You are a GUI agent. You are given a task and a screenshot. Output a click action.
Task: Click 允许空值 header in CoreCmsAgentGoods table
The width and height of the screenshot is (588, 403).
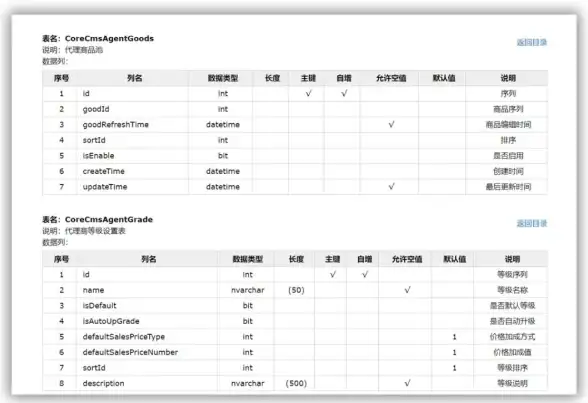391,78
